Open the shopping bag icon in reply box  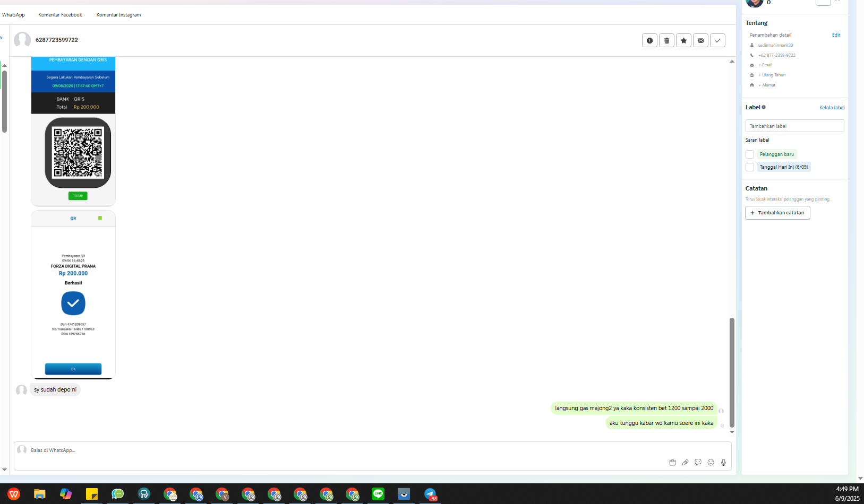672,462
